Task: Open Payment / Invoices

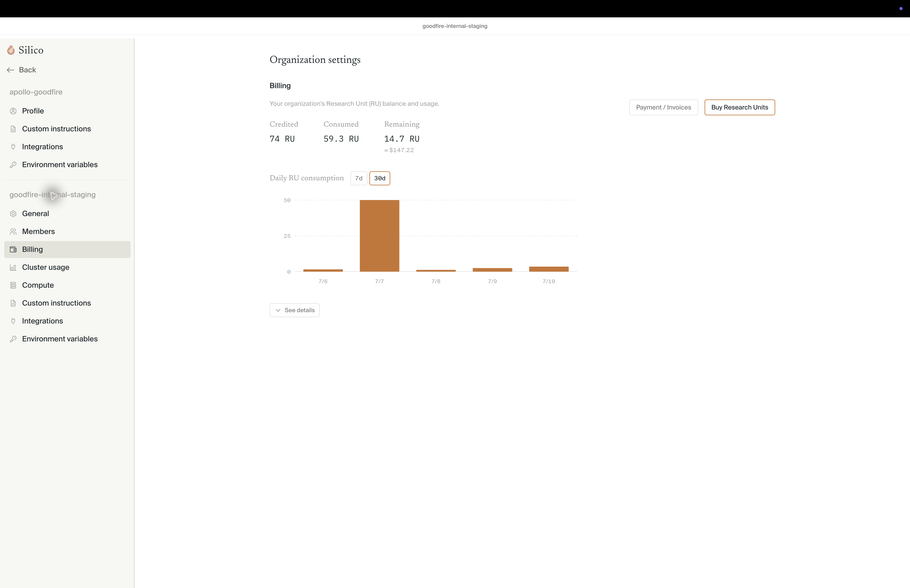Action: 663,108
